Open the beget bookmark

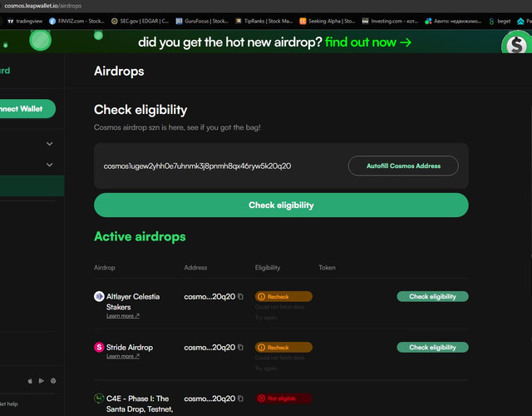[x=500, y=21]
